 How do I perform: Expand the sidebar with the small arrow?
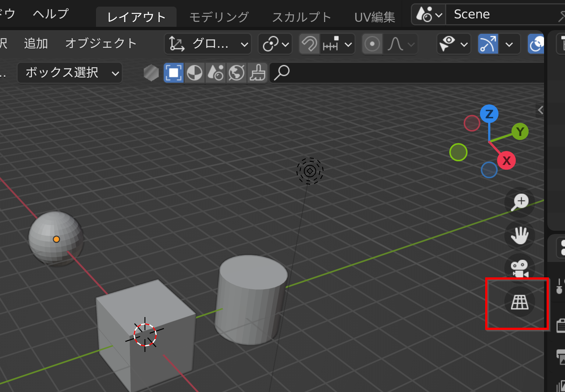(540, 110)
